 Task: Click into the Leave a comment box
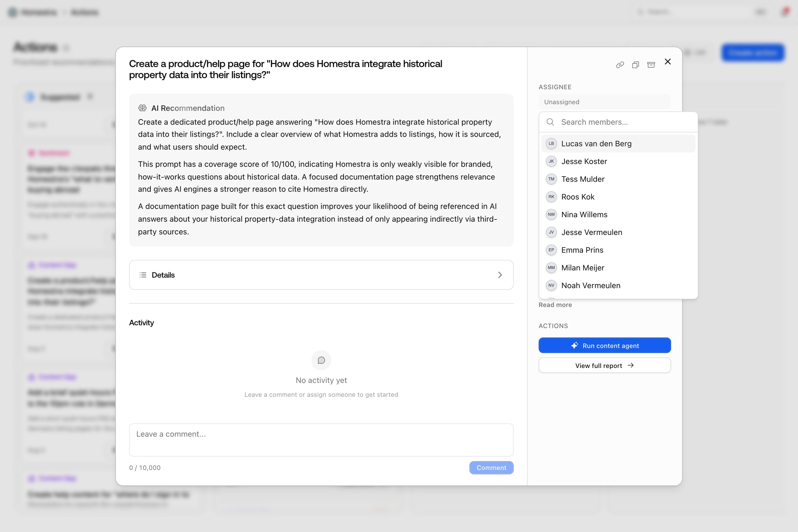coord(321,440)
